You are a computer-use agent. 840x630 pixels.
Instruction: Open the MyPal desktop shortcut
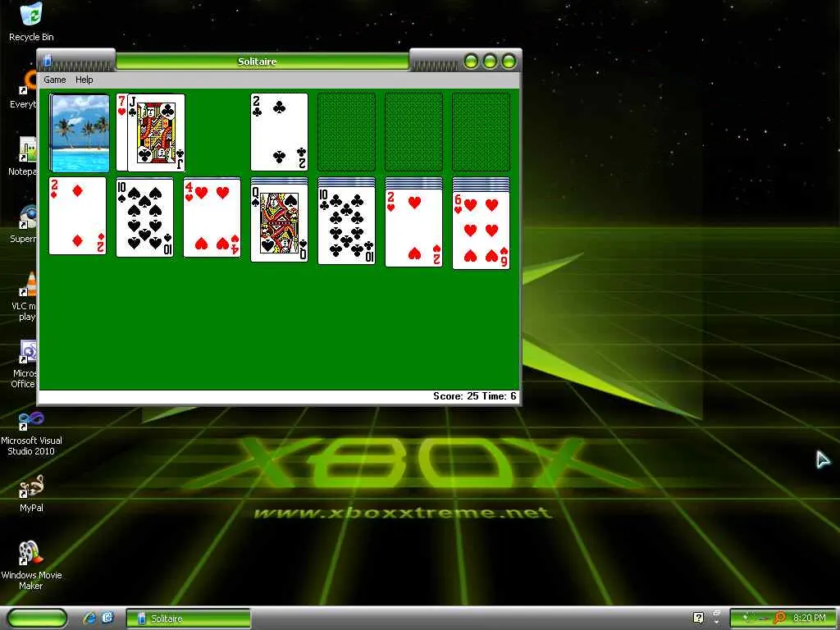click(31, 493)
